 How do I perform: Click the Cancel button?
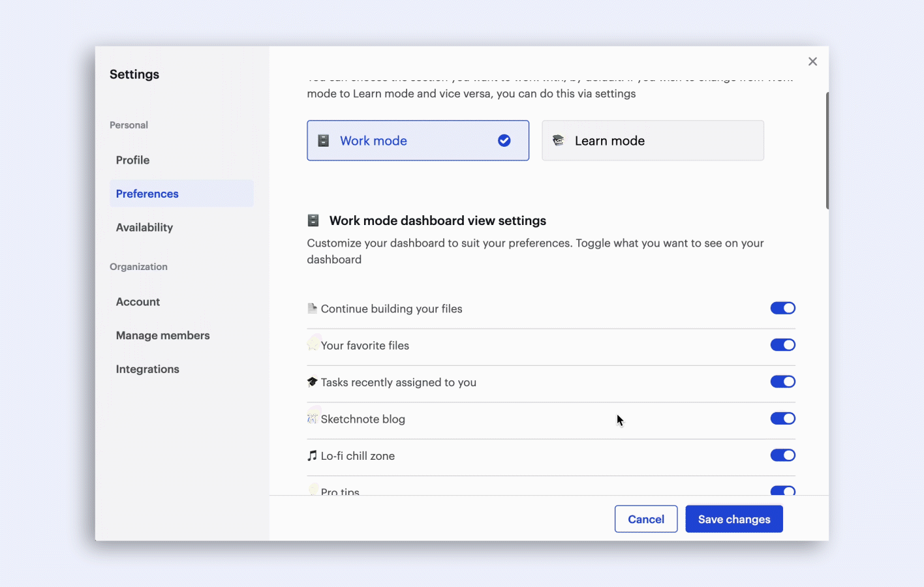click(x=645, y=519)
